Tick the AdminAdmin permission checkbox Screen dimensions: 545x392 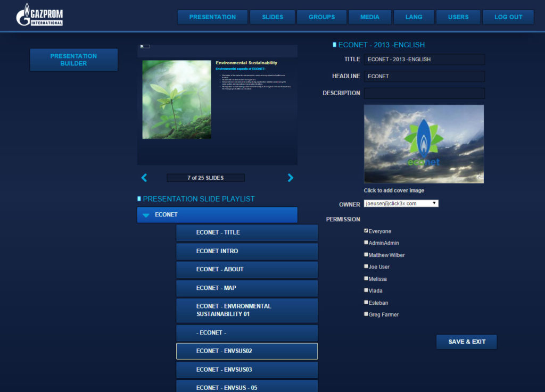366,243
